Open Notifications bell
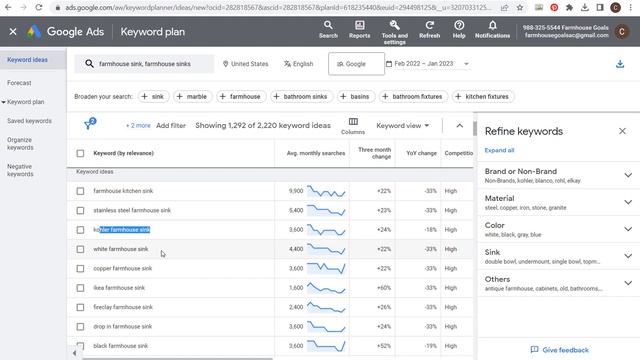The height and width of the screenshot is (360, 640). coord(492,30)
